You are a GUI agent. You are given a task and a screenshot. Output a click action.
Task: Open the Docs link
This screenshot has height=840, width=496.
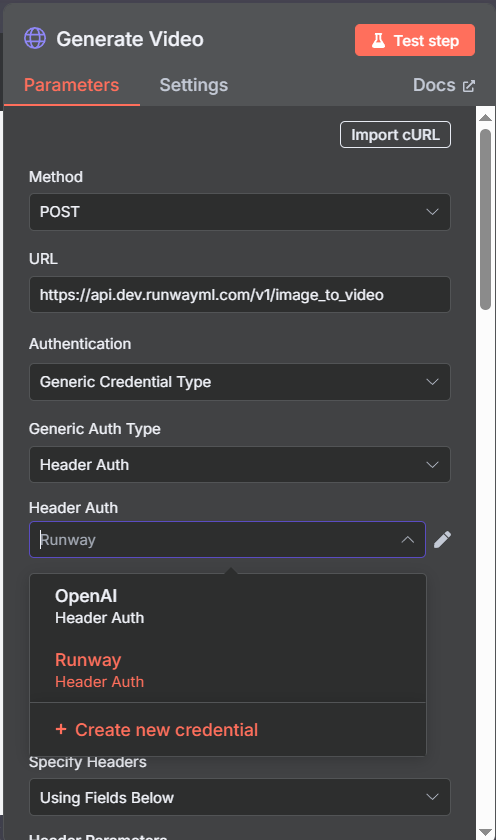444,85
